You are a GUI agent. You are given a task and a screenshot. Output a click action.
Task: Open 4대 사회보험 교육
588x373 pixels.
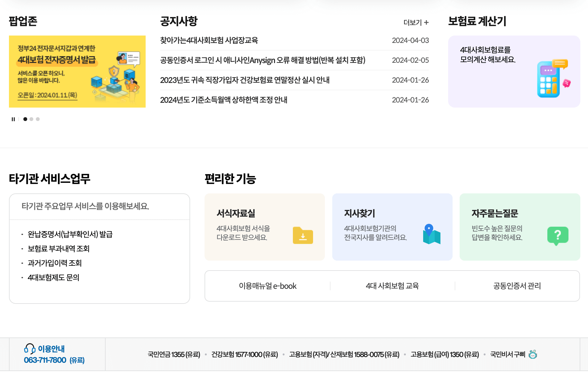tap(392, 286)
